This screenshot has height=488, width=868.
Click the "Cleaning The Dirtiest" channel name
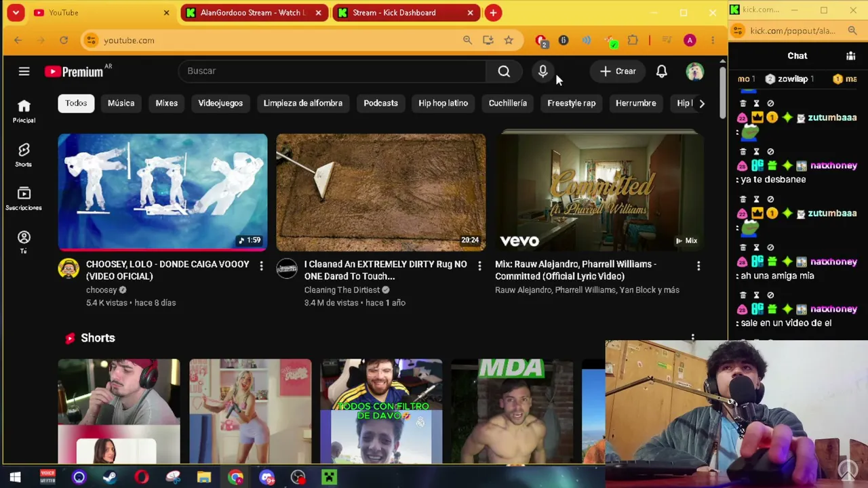coord(342,290)
